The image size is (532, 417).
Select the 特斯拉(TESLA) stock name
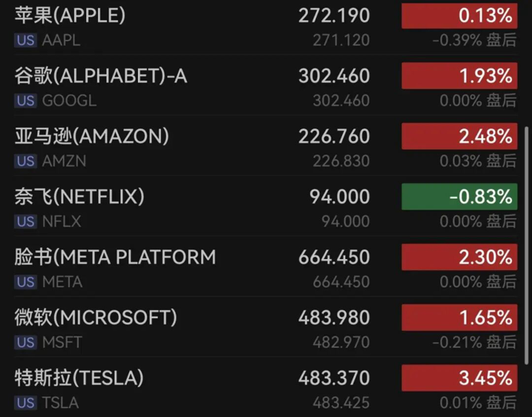(79, 377)
